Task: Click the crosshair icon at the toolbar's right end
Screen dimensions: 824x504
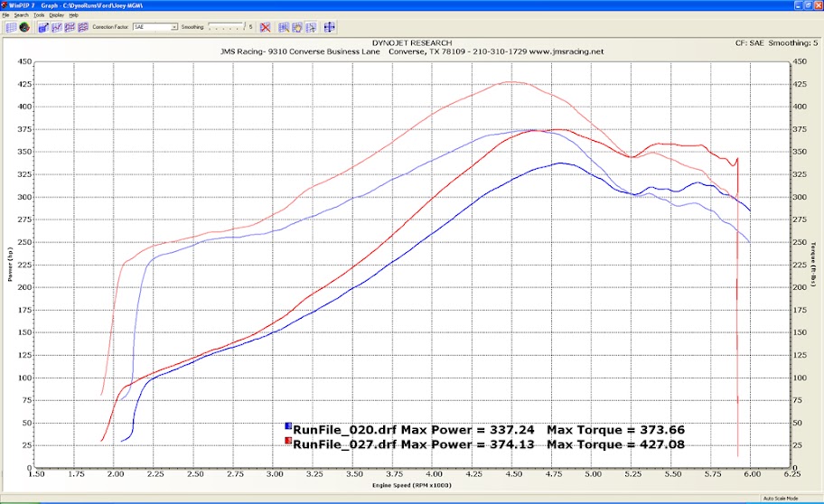Action: coord(330,27)
